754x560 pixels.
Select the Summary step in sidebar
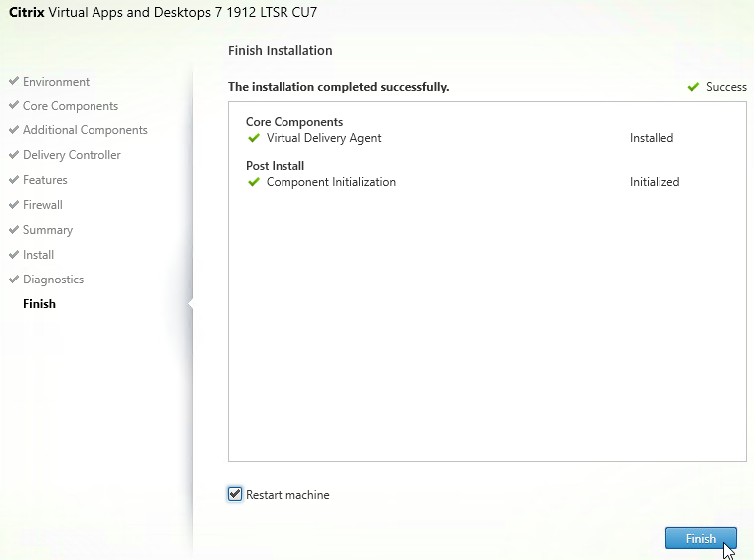click(48, 230)
